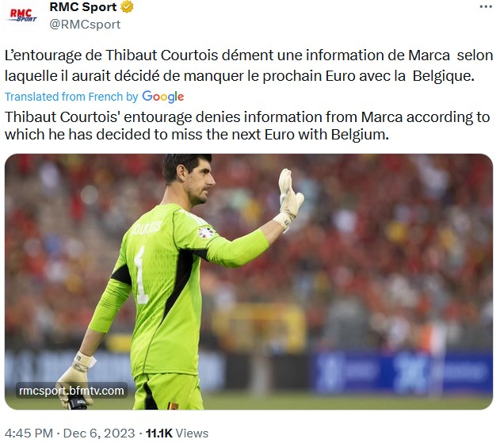
Task: Open the RMC Sport display name
Action: (83, 7)
